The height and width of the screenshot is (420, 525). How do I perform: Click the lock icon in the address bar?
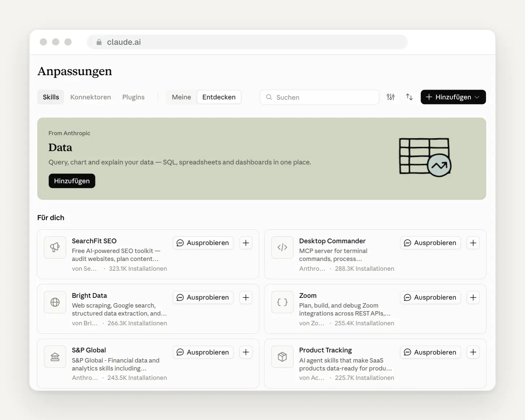[99, 42]
